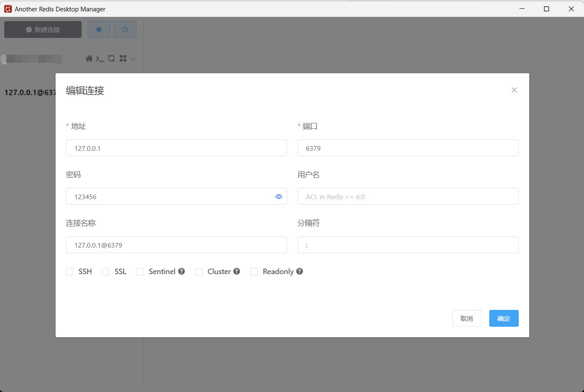
Task: Click the home icon for the connection
Action: [x=89, y=59]
